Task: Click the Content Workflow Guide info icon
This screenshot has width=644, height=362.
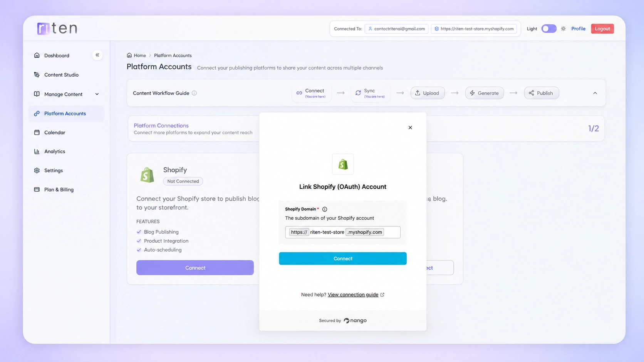Action: (x=195, y=93)
